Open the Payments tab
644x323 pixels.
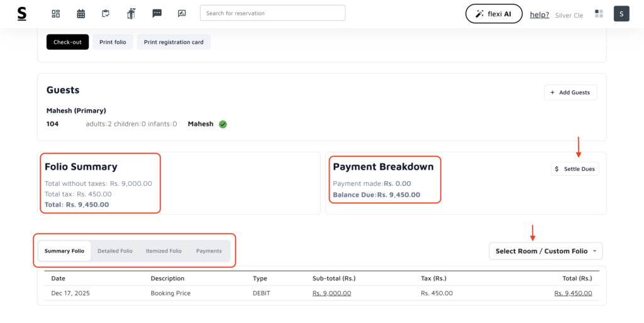[x=209, y=251]
